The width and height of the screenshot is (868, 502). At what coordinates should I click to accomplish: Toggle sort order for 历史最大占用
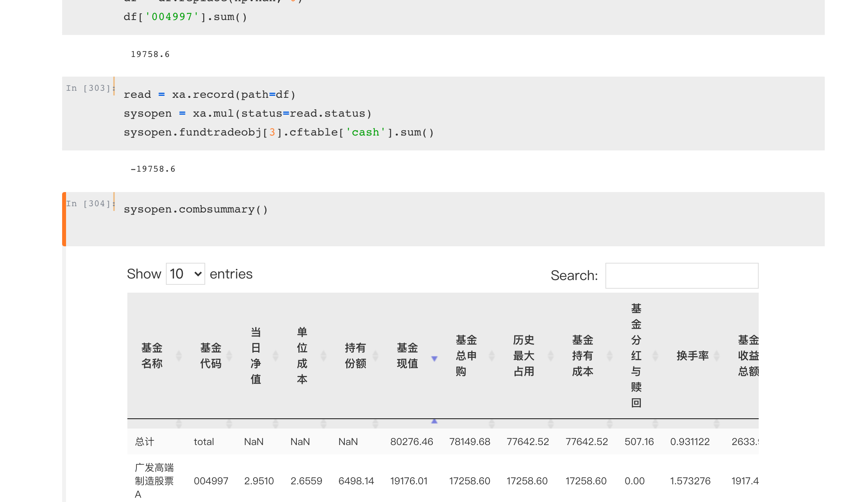(x=551, y=355)
